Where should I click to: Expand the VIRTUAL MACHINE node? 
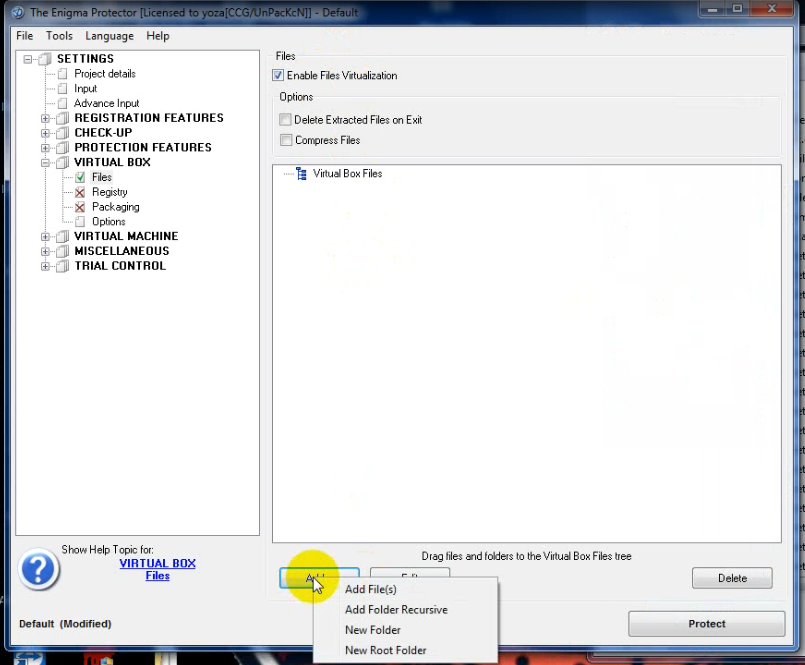click(45, 237)
